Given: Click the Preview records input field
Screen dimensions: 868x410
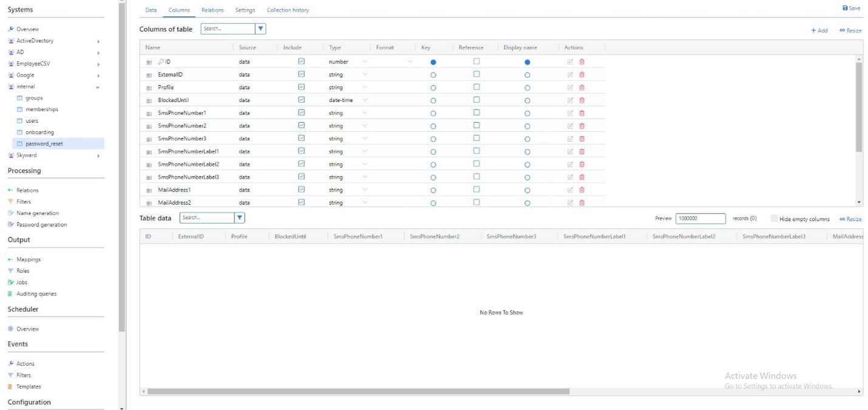Looking at the screenshot, I should point(700,218).
